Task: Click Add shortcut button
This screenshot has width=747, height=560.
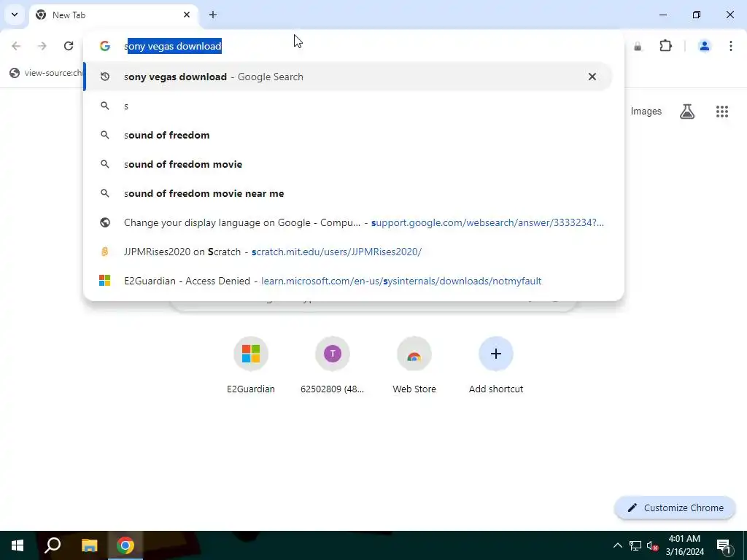Action: (496, 365)
